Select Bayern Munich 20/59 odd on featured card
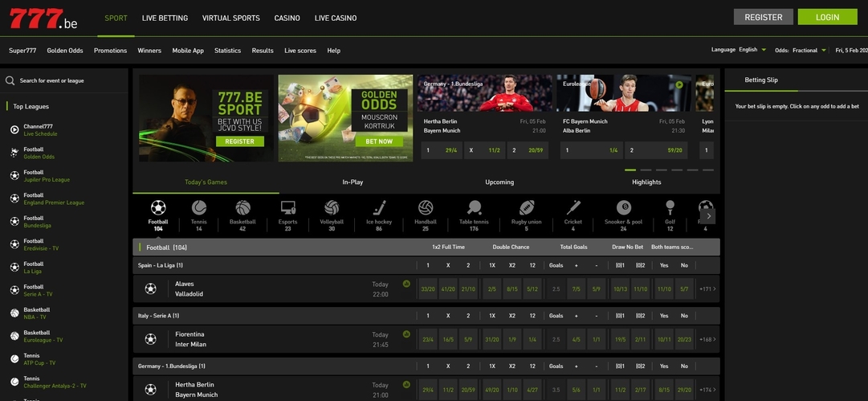This screenshot has height=401, width=868. 528,150
